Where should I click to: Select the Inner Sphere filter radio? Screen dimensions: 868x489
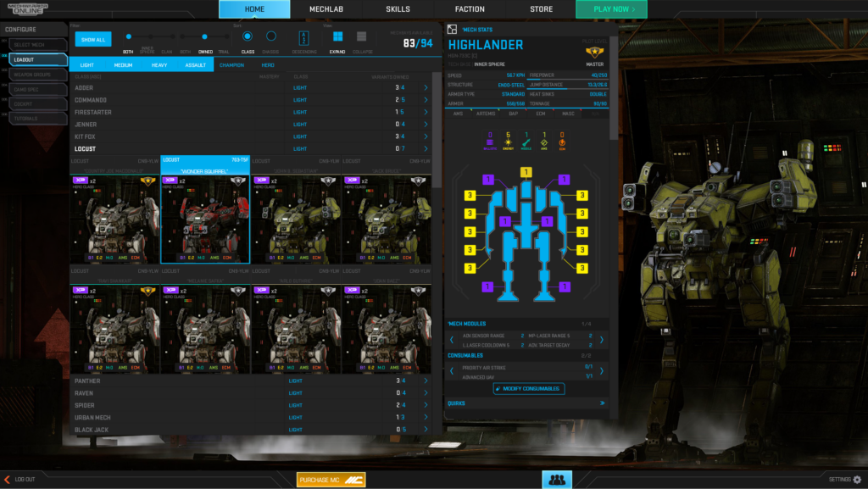[x=151, y=36]
